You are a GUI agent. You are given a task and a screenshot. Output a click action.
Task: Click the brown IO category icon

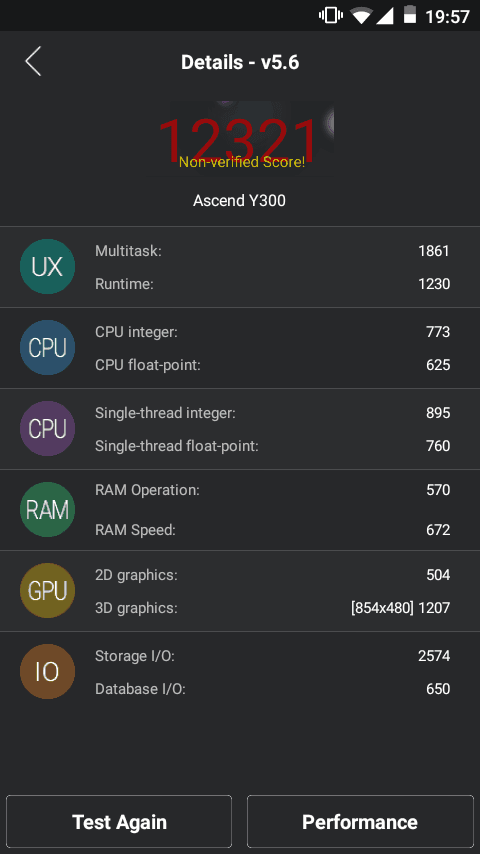point(47,672)
